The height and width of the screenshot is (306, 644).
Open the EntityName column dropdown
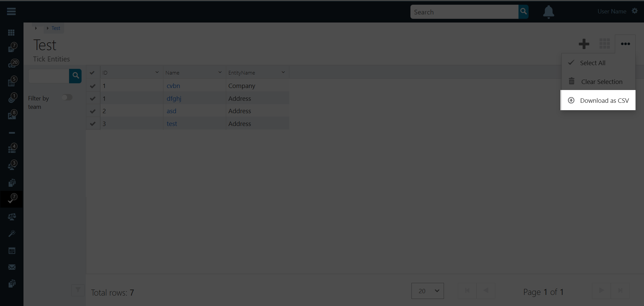click(283, 72)
